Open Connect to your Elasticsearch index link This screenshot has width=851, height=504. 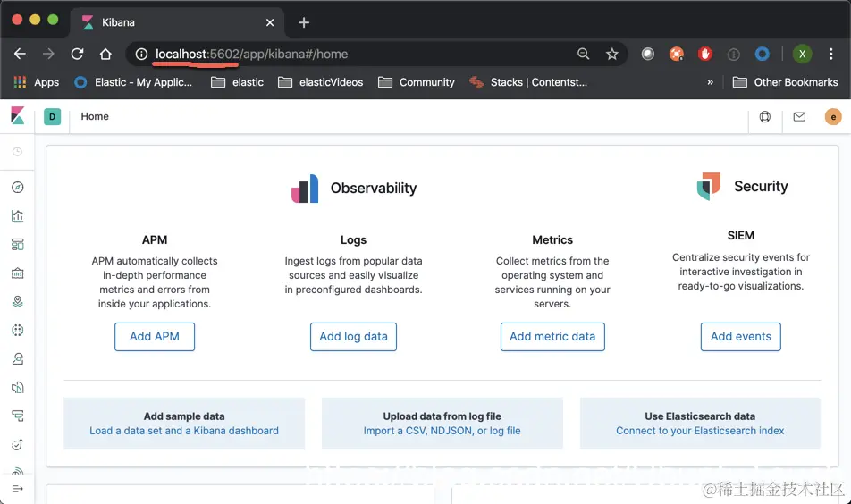tap(700, 431)
